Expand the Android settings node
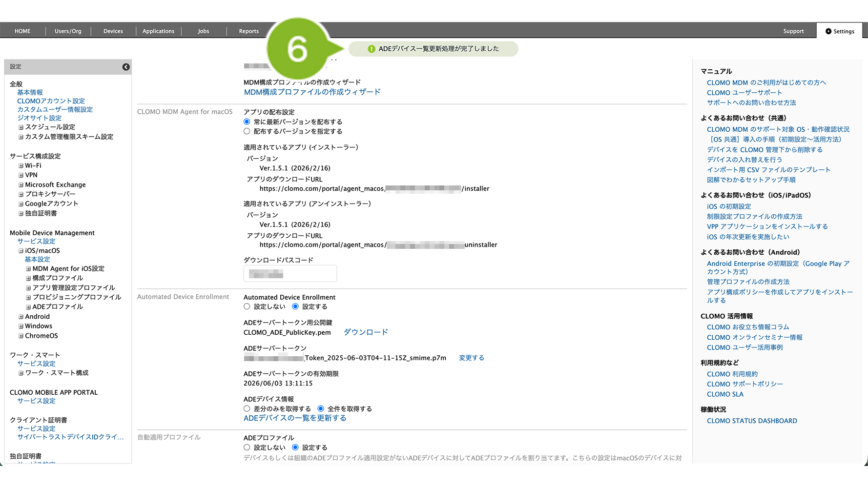 tap(21, 317)
